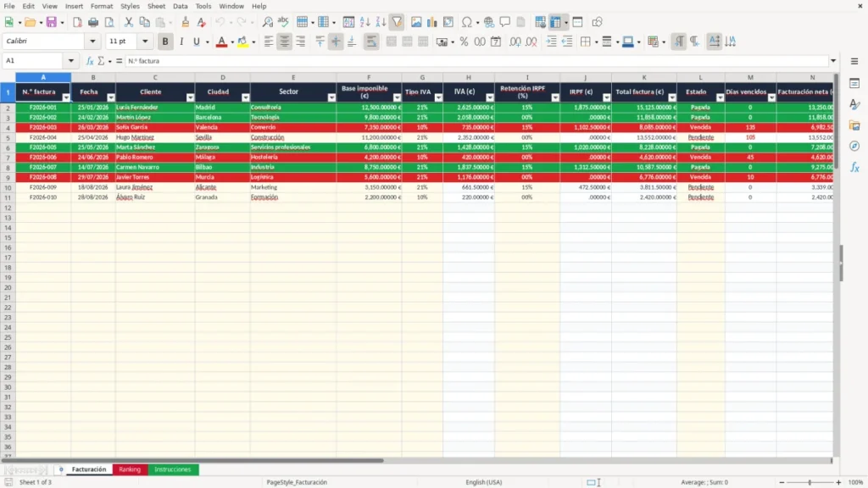
Task: Click the zoom in plus button
Action: (x=838, y=482)
